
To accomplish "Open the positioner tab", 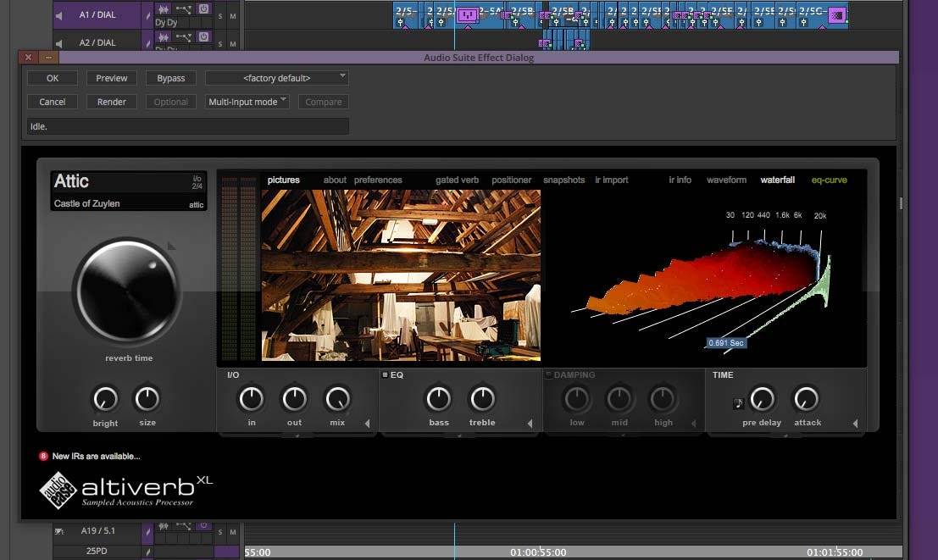I will 512,180.
